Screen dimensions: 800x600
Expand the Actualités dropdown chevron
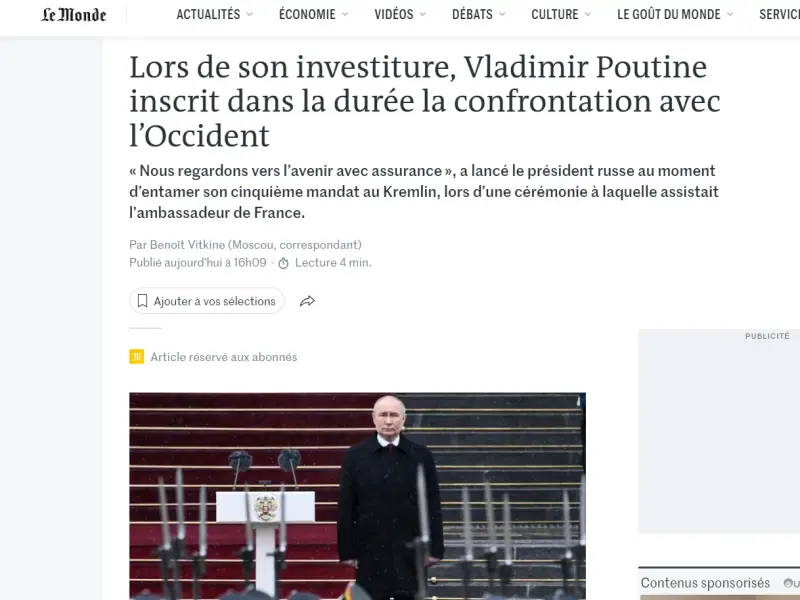[249, 14]
